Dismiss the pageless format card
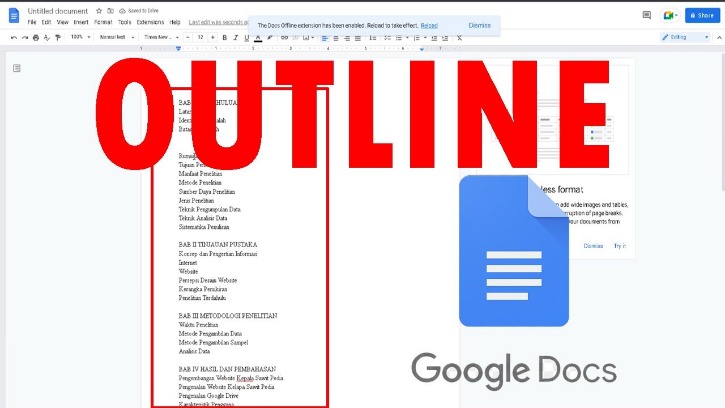This screenshot has height=408, width=725. (593, 246)
